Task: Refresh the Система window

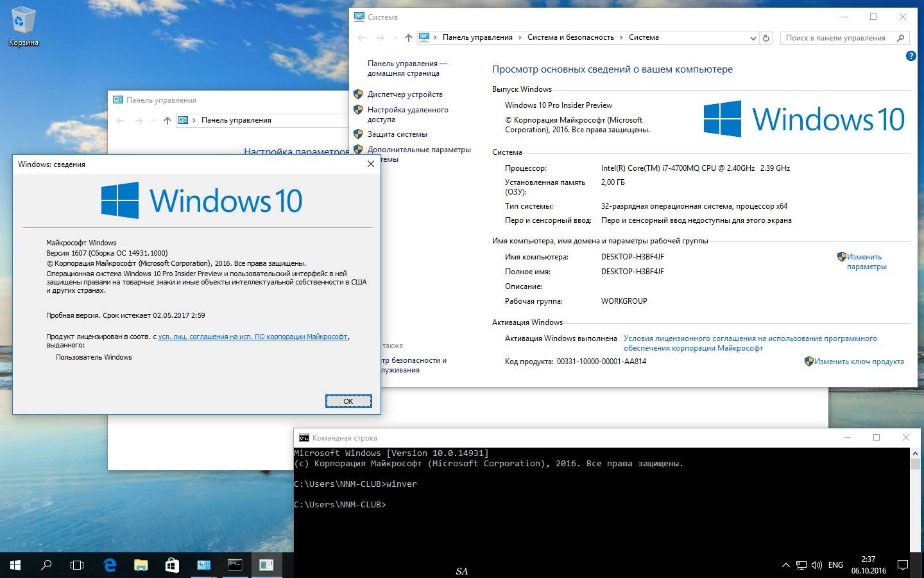Action: click(x=766, y=38)
